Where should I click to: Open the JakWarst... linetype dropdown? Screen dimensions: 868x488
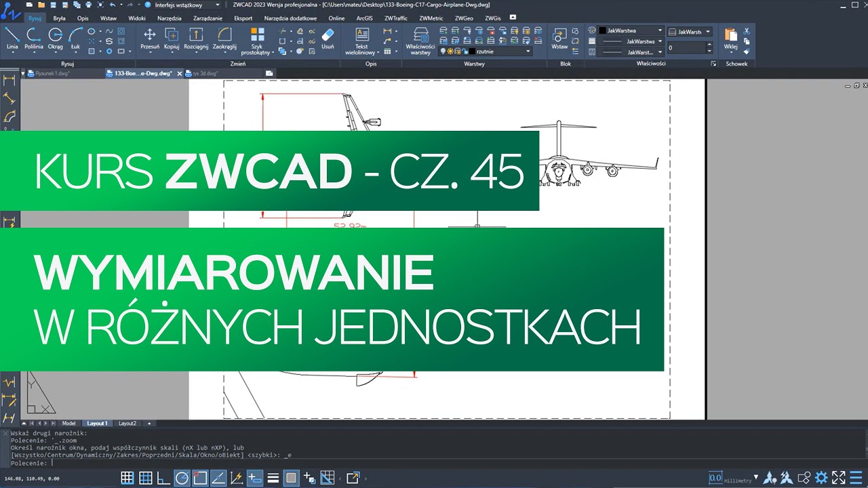(631, 52)
